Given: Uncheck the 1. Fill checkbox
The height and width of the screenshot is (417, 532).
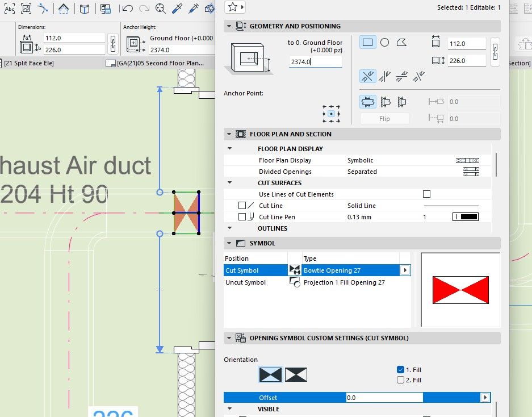Looking at the screenshot, I should 400,370.
